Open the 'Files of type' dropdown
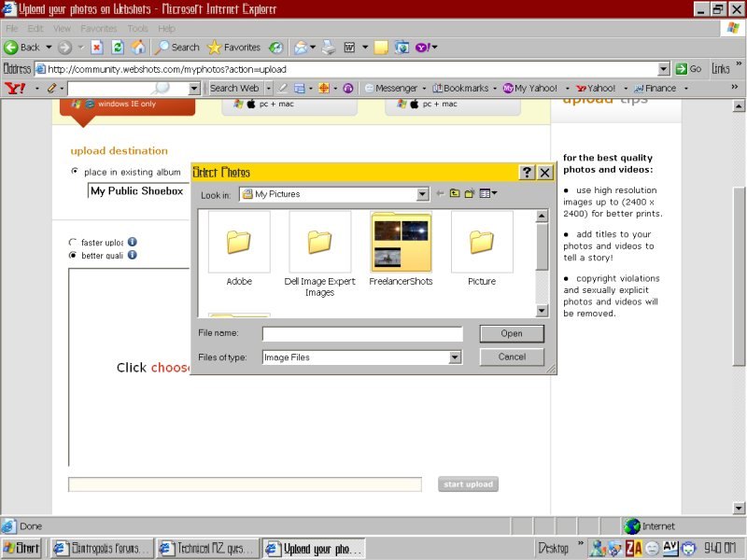 click(x=455, y=357)
